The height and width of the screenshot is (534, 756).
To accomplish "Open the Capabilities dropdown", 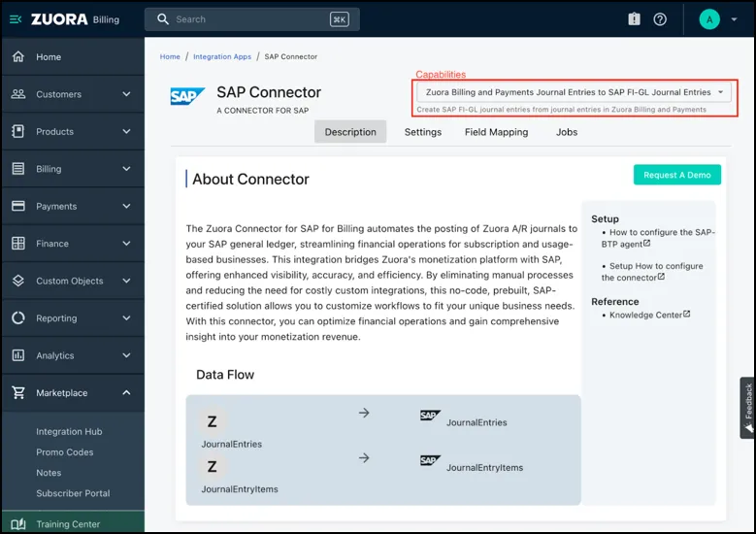I will tap(574, 92).
